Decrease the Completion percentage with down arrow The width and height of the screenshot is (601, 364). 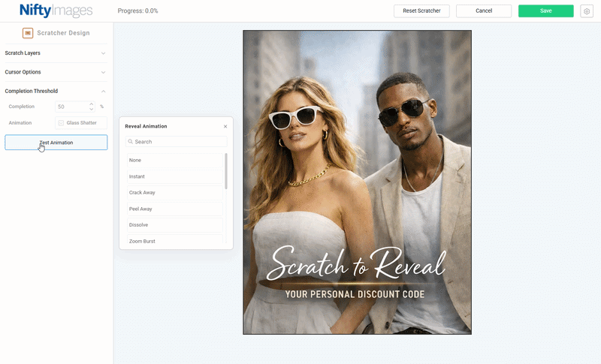pos(92,110)
